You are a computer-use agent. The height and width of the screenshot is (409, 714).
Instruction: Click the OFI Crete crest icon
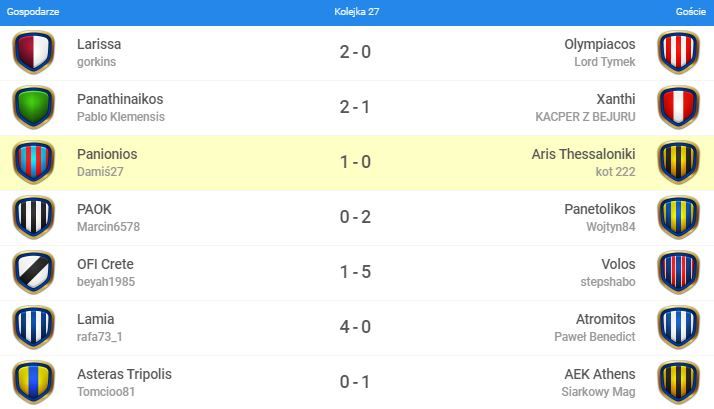point(33,273)
